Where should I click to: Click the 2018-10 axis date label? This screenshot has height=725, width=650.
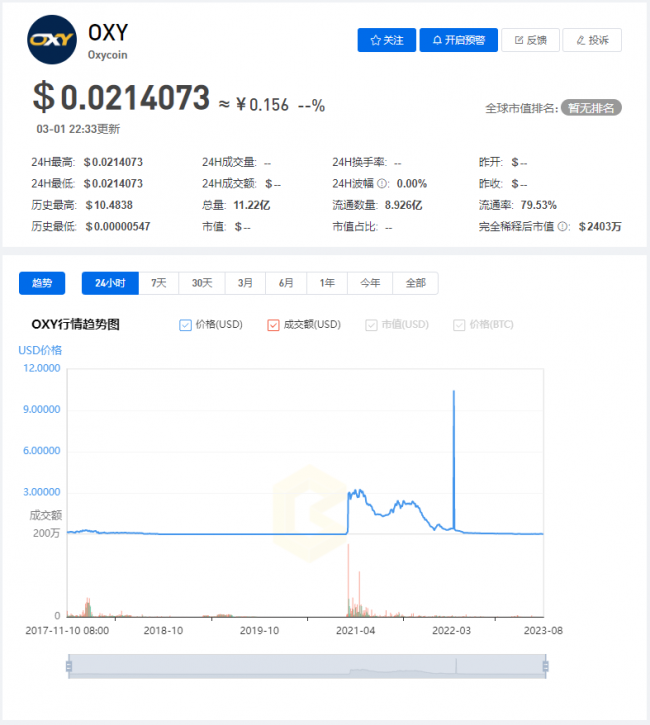click(163, 631)
